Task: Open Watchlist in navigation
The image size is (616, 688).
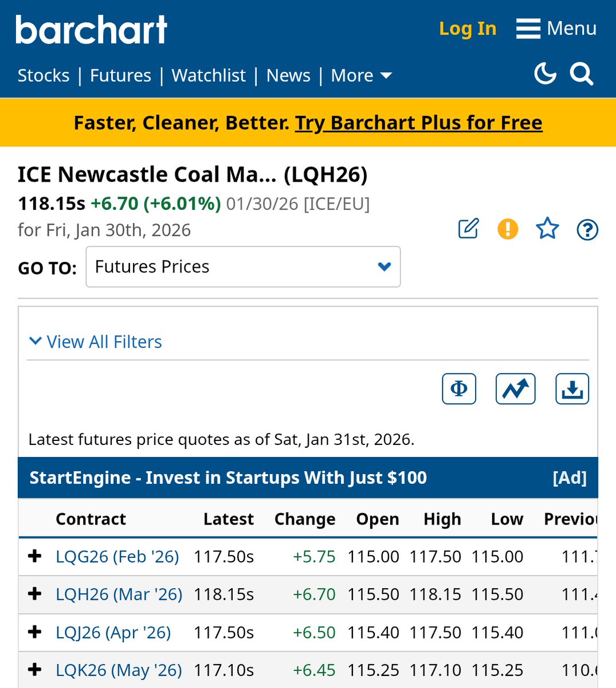Action: tap(209, 76)
